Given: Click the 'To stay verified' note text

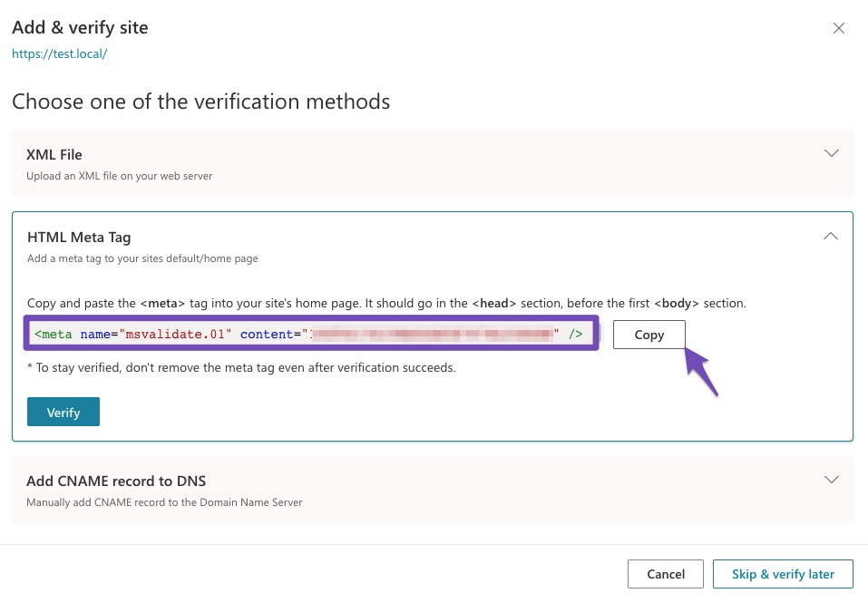Looking at the screenshot, I should [241, 367].
